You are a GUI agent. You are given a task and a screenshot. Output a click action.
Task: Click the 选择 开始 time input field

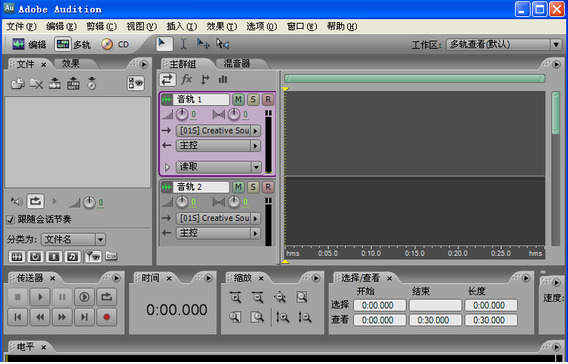coord(379,305)
